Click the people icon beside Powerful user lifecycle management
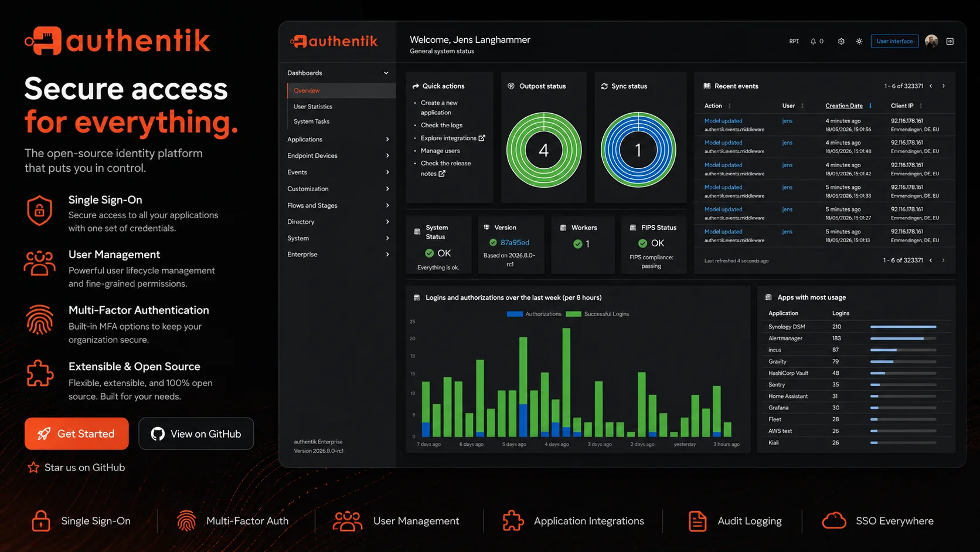 39,263
